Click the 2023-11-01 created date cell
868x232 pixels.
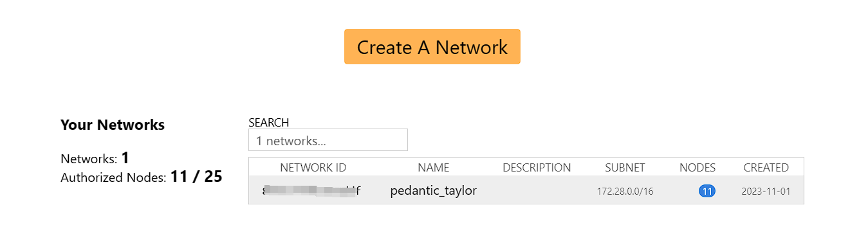pyautogui.click(x=766, y=192)
